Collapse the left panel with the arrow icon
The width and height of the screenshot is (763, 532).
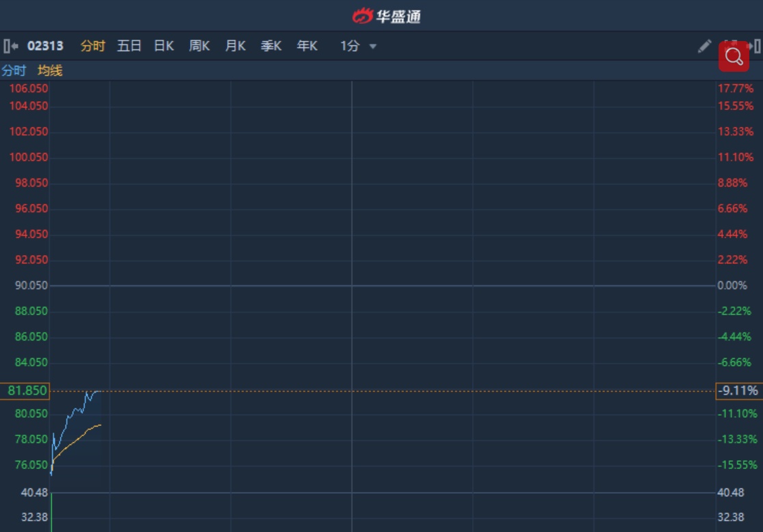(x=11, y=46)
